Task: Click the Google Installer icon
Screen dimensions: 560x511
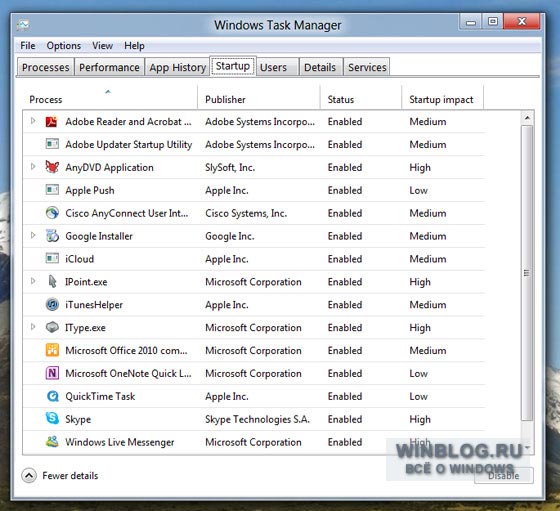Action: coord(52,236)
